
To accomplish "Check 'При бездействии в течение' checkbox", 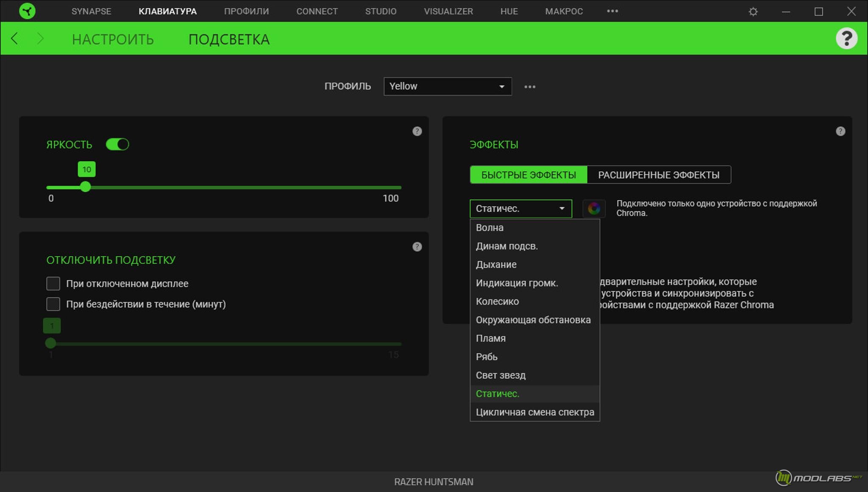I will [53, 304].
